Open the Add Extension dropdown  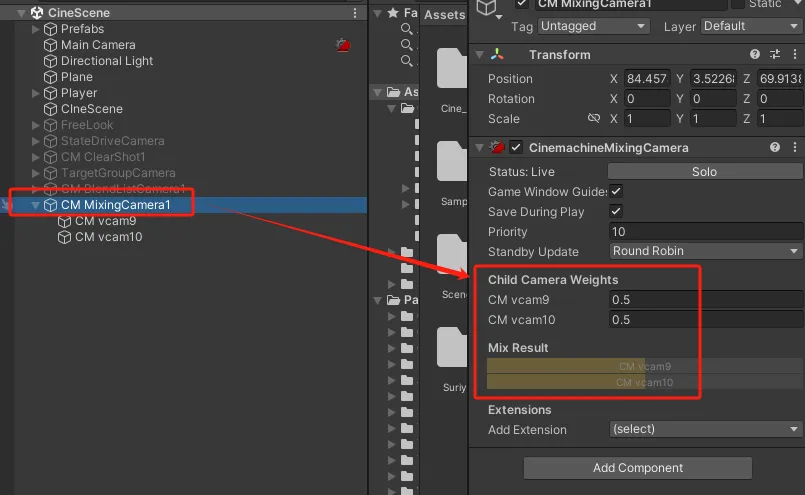pyautogui.click(x=706, y=429)
